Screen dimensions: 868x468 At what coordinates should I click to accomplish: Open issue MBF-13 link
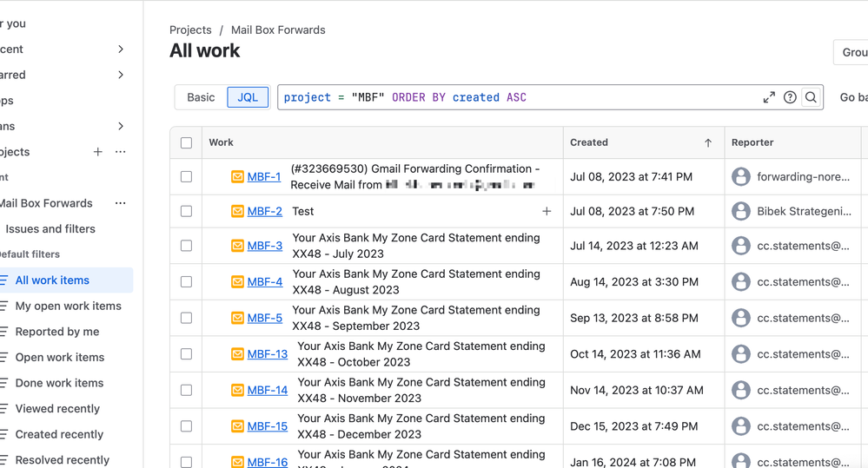coord(268,354)
